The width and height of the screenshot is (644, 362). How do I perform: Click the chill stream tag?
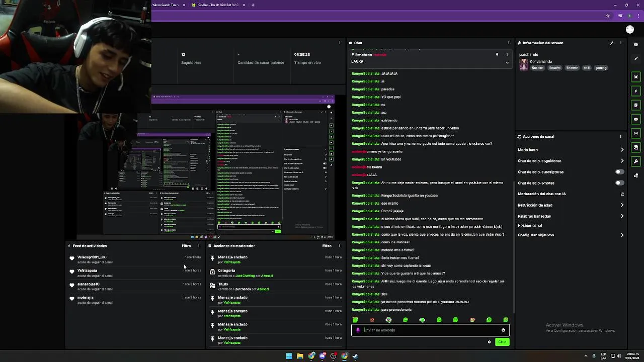click(587, 68)
